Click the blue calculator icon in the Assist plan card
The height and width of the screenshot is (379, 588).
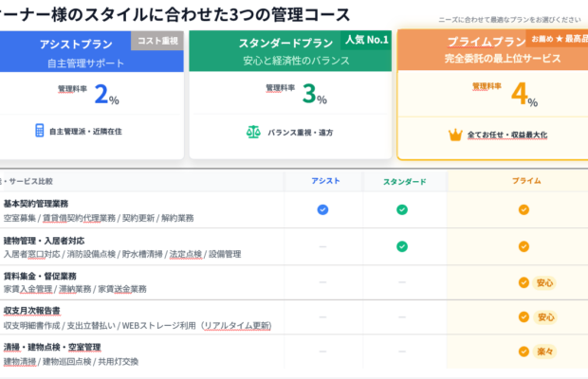(40, 131)
